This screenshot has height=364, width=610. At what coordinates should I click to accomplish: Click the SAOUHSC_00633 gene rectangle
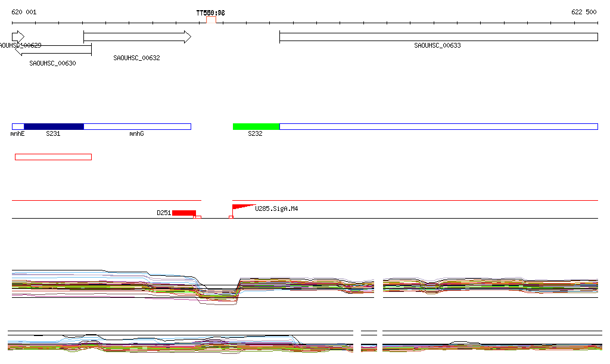point(438,37)
